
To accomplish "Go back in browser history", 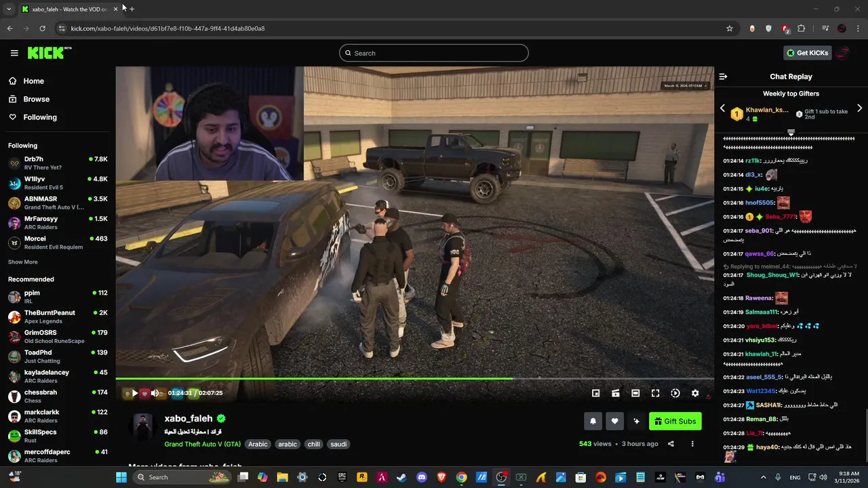I will coord(9,28).
